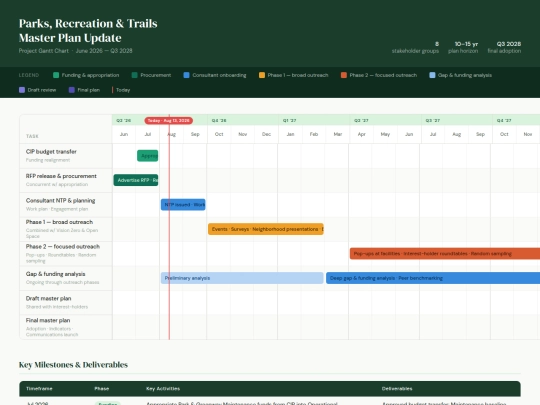Viewport: 540px width, 405px height.
Task: Click the Pop-ups at facilities gantt bar
Action: [x=445, y=253]
